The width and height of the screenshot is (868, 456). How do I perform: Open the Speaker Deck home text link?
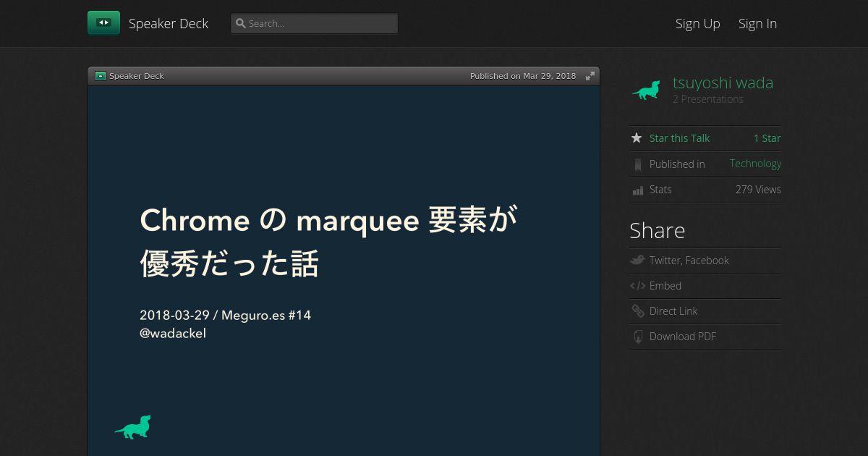(169, 23)
